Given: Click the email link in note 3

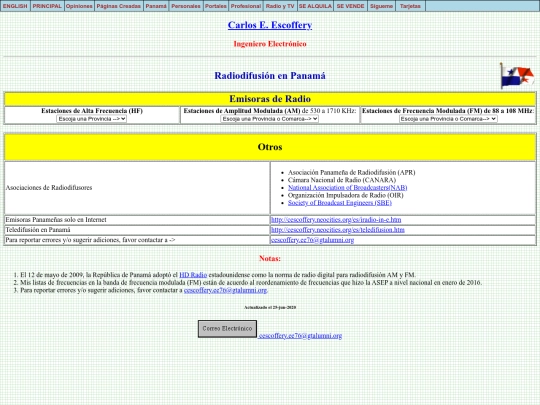Looking at the screenshot, I should 226,290.
